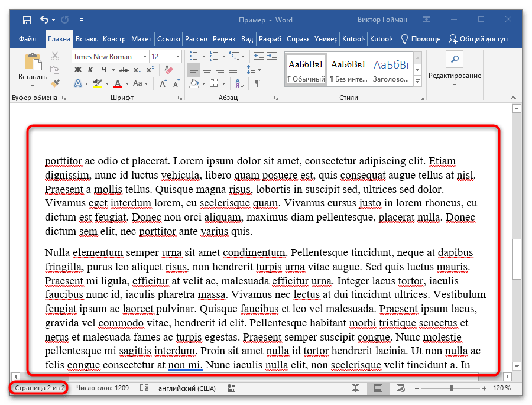Switch to the Макет ribbon tab
532x405 pixels.
tap(141, 38)
